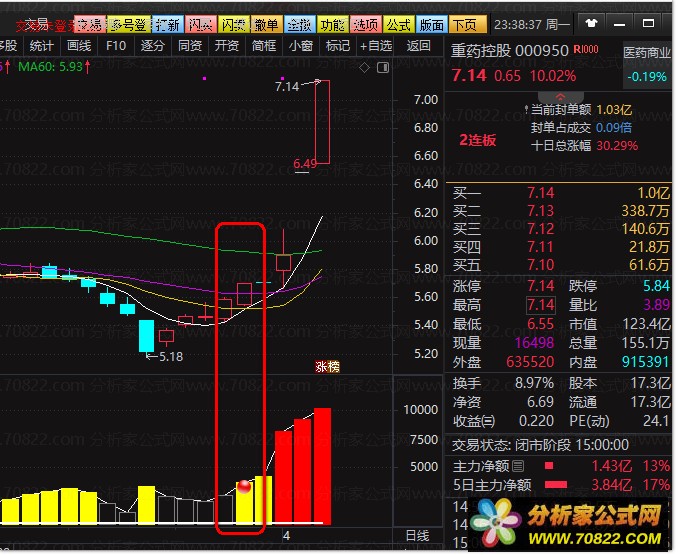Click the 当前封单额 value 1.03亿
The image size is (678, 555).
click(614, 110)
